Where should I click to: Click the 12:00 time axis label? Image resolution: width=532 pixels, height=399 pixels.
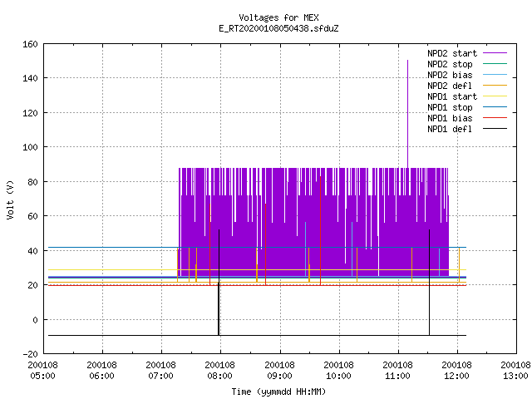(456, 377)
